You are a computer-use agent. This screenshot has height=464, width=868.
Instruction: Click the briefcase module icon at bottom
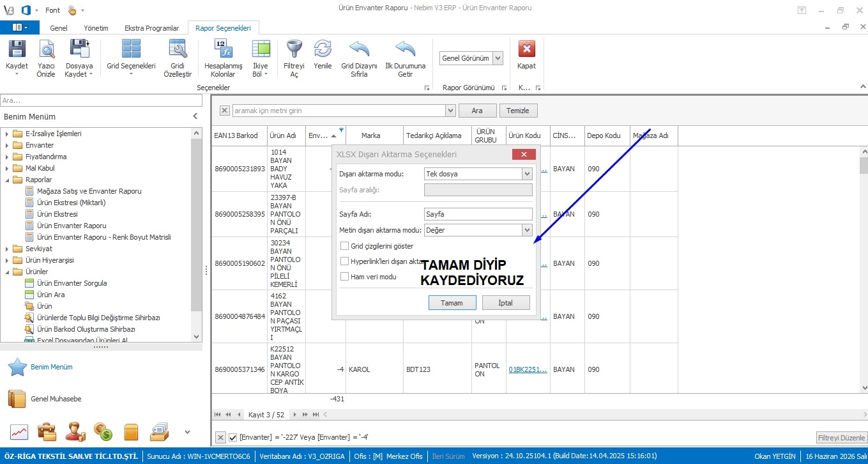[x=47, y=433]
